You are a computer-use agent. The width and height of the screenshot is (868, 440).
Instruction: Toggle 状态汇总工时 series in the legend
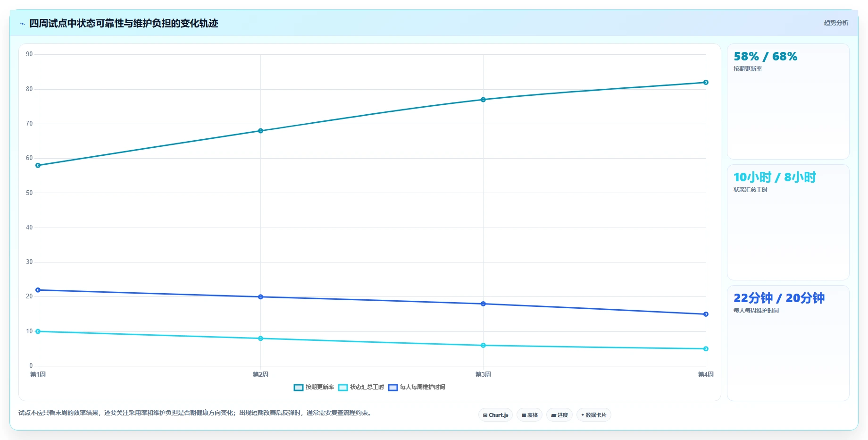tap(361, 387)
